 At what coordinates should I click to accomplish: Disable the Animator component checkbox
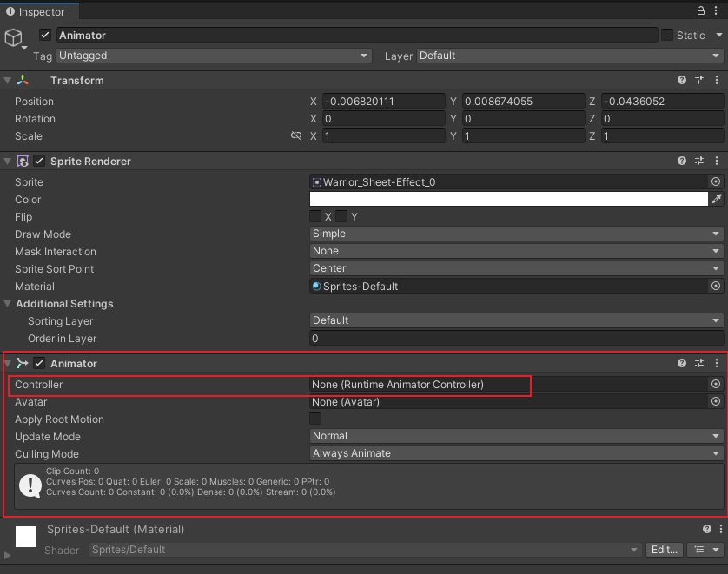(39, 363)
